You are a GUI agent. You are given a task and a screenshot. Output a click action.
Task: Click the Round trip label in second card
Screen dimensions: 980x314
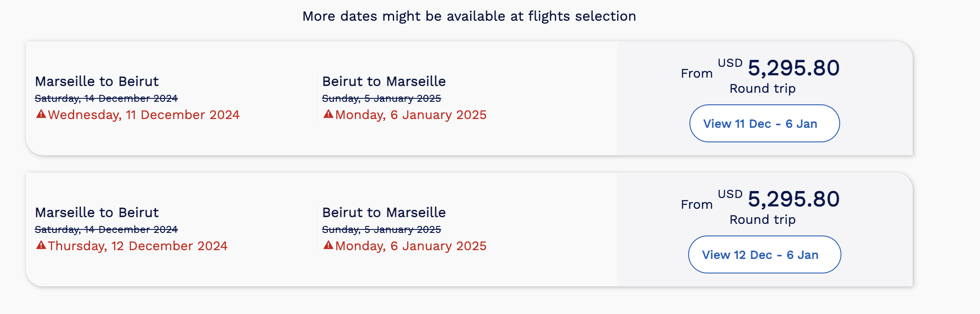(762, 220)
